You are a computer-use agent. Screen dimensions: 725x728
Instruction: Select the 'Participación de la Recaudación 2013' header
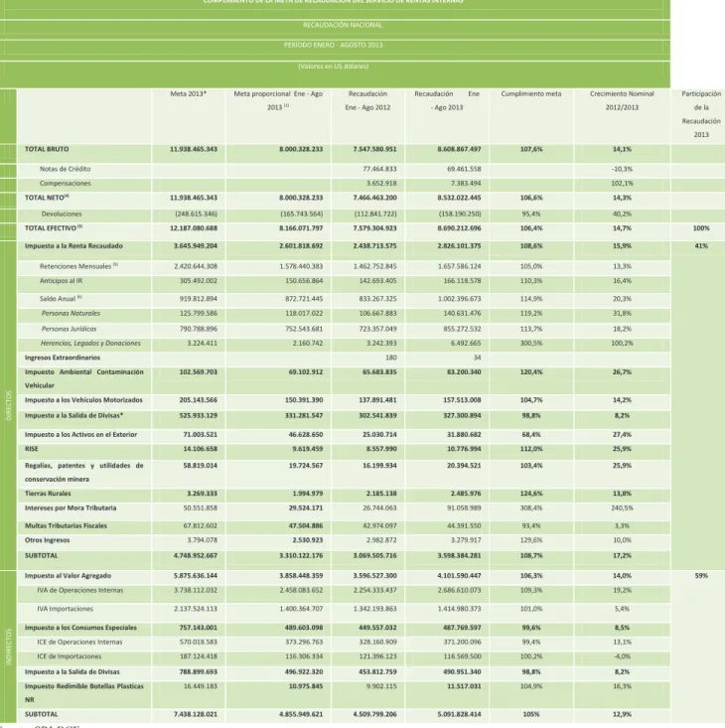click(x=701, y=114)
